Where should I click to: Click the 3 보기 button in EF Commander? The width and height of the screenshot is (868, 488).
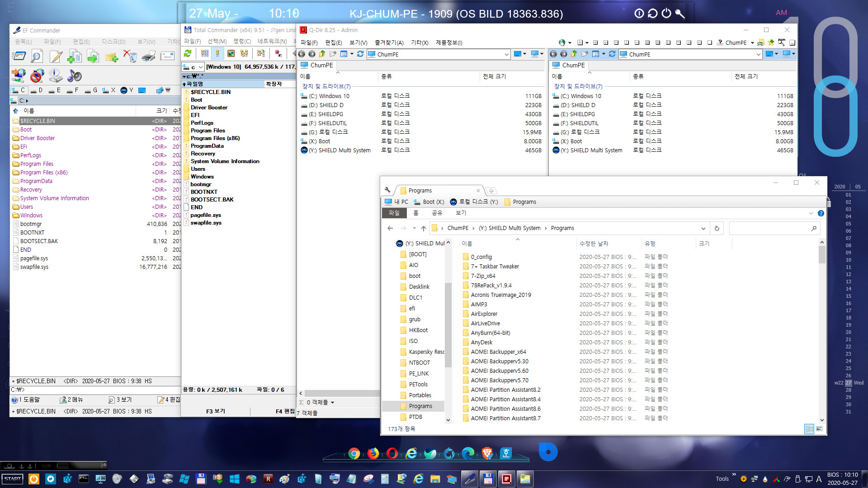click(120, 399)
